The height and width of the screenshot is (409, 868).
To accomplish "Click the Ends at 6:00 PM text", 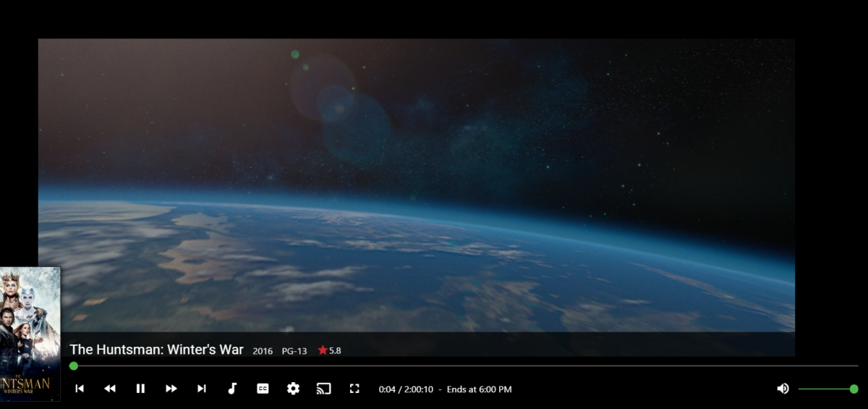I will (x=479, y=389).
